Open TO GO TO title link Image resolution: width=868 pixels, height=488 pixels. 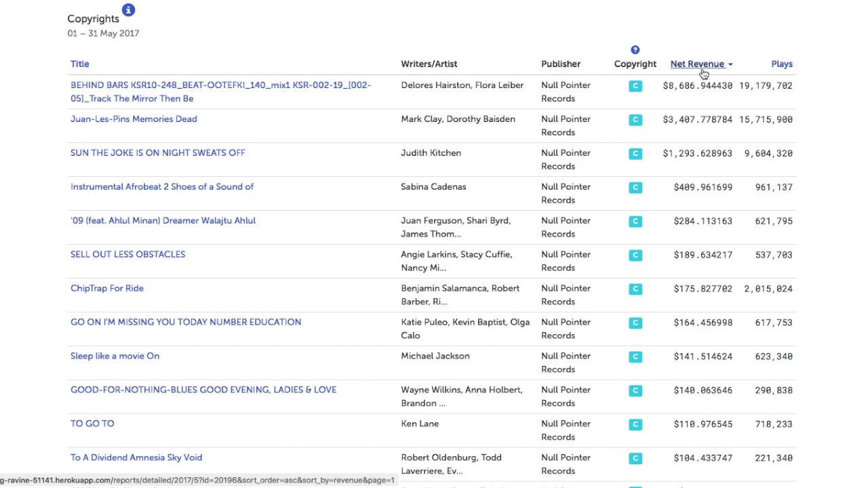[x=92, y=424]
